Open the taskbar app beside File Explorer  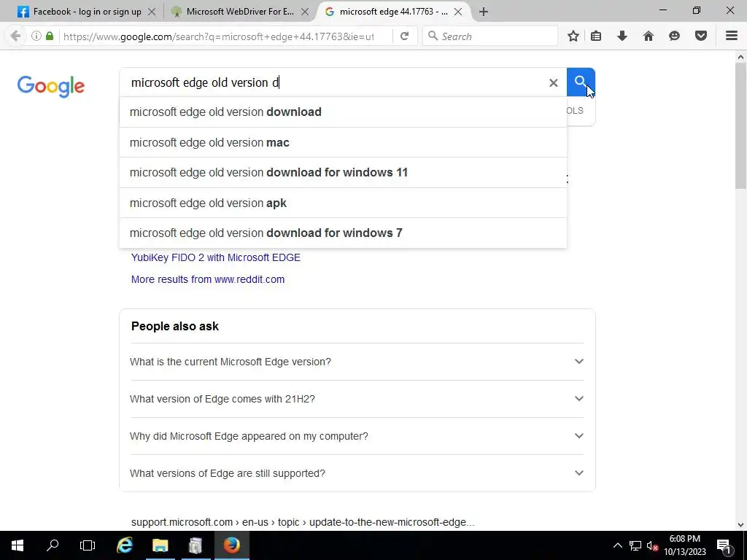196,545
